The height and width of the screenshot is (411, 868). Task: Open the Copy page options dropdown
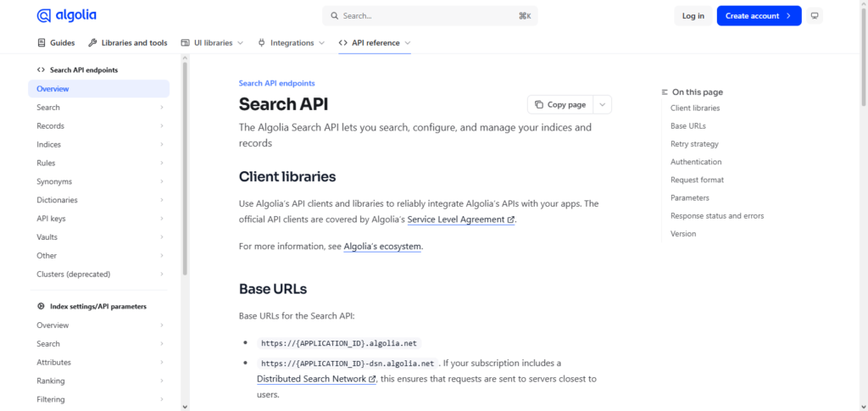[x=603, y=104]
